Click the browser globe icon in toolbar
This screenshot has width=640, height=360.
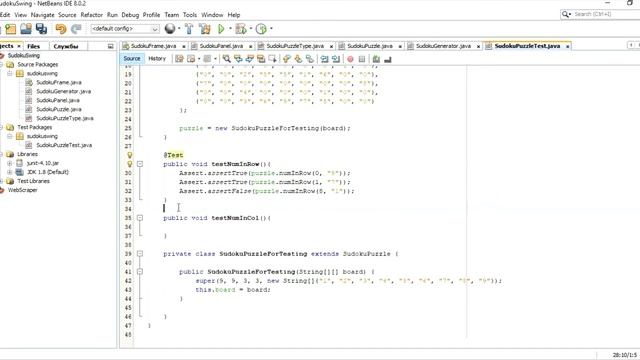pyautogui.click(x=169, y=29)
